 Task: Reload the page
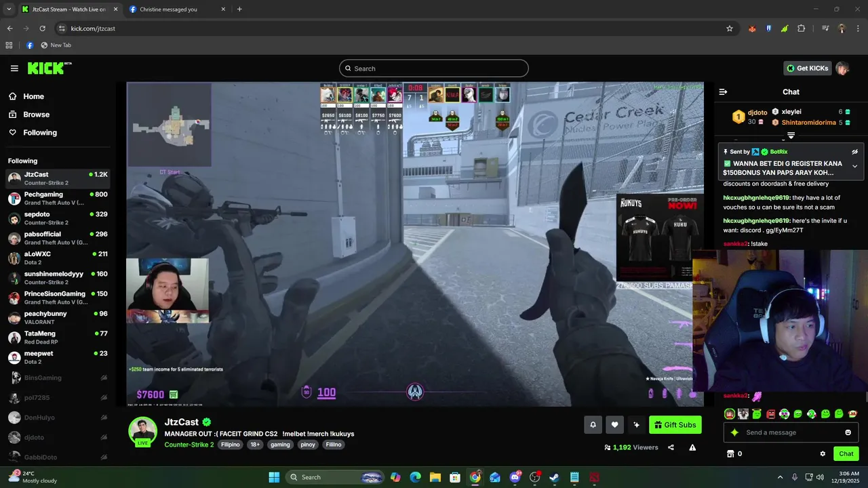pos(42,28)
